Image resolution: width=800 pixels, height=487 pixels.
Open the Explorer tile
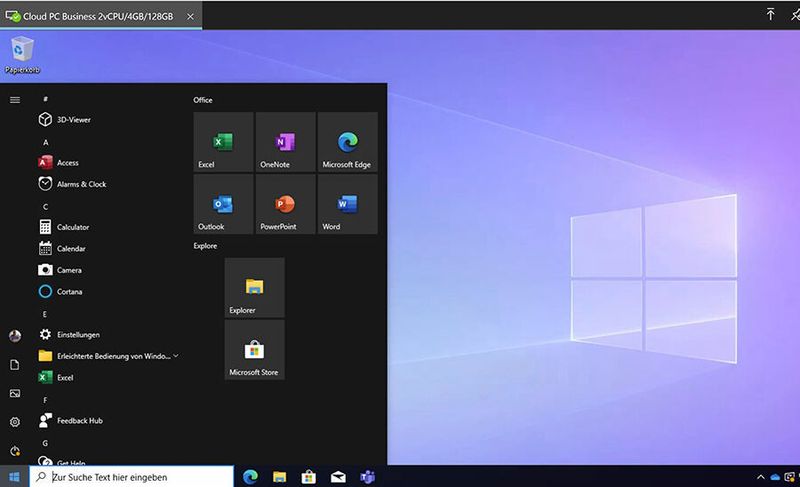coord(255,288)
